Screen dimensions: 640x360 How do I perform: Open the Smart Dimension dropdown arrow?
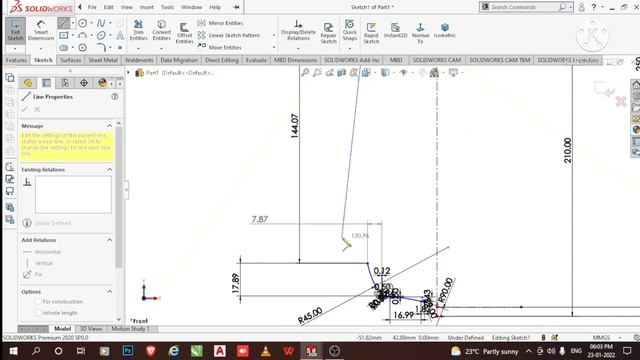point(41,49)
